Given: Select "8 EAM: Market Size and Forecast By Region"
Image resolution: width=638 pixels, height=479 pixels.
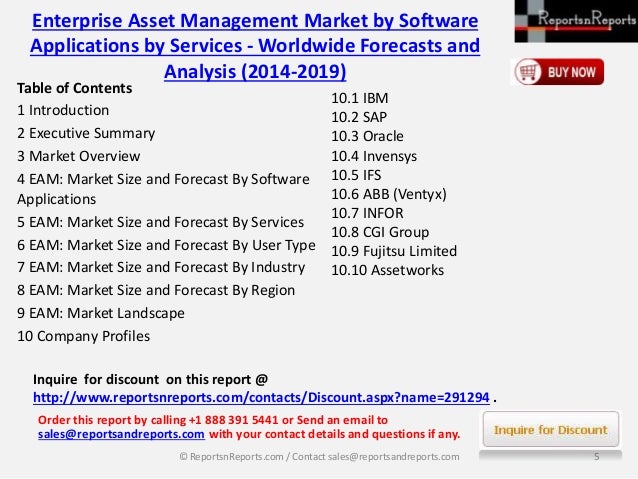Looking at the screenshot, I should [156, 291].
